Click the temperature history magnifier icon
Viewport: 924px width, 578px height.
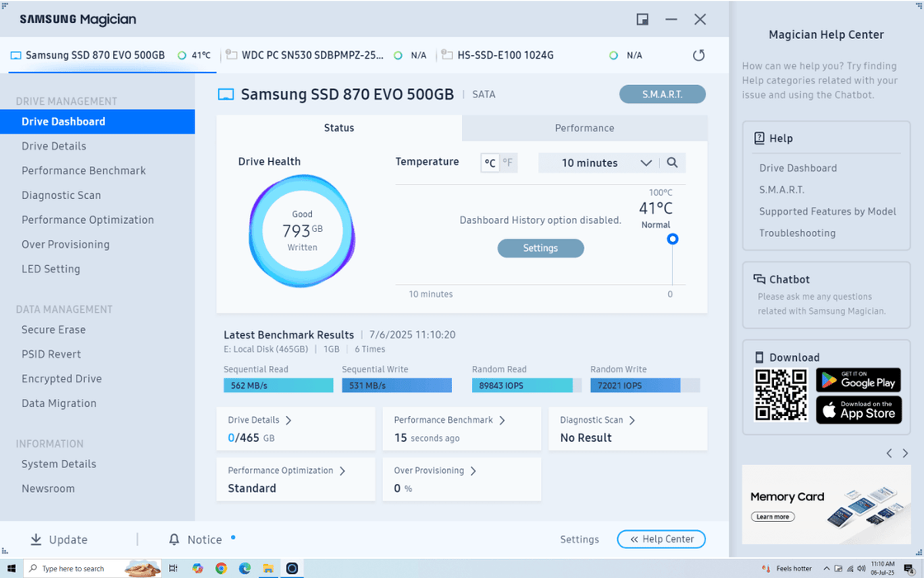coord(672,163)
